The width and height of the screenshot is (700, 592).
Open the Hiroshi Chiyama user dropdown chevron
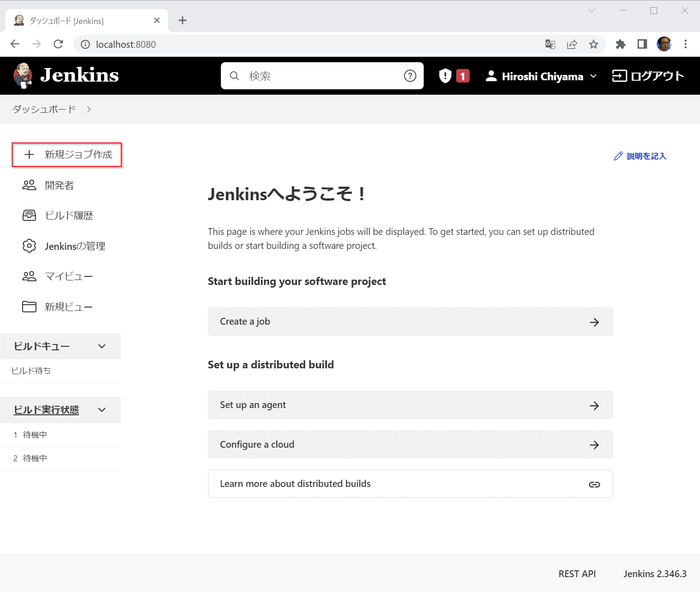click(593, 76)
